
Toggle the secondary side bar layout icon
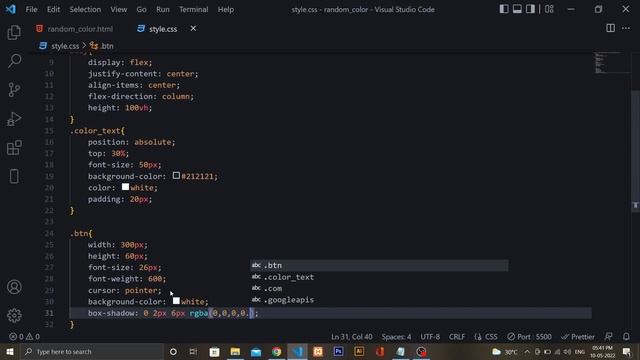click(x=530, y=9)
